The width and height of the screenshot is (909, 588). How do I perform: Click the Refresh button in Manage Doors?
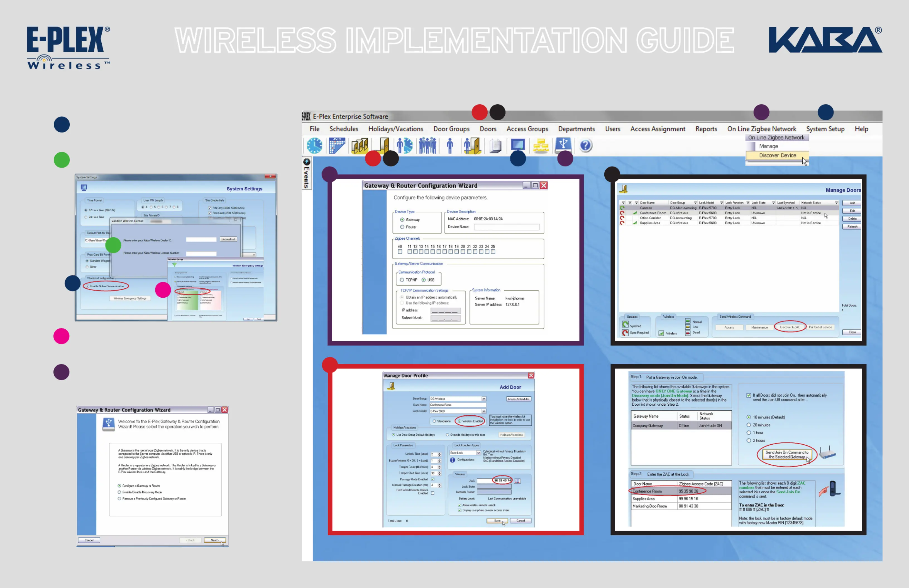pos(852,227)
